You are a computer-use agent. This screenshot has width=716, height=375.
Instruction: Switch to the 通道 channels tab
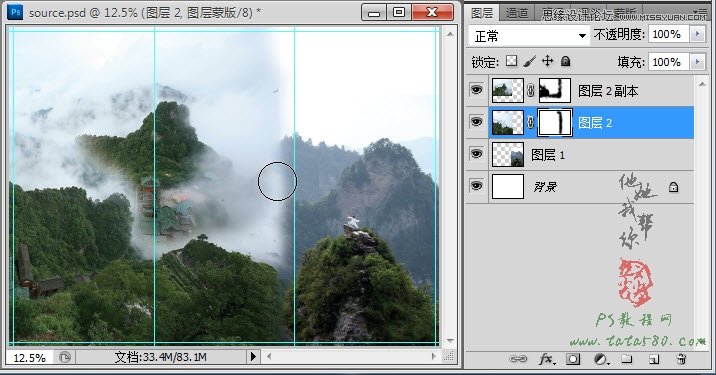tap(516, 14)
